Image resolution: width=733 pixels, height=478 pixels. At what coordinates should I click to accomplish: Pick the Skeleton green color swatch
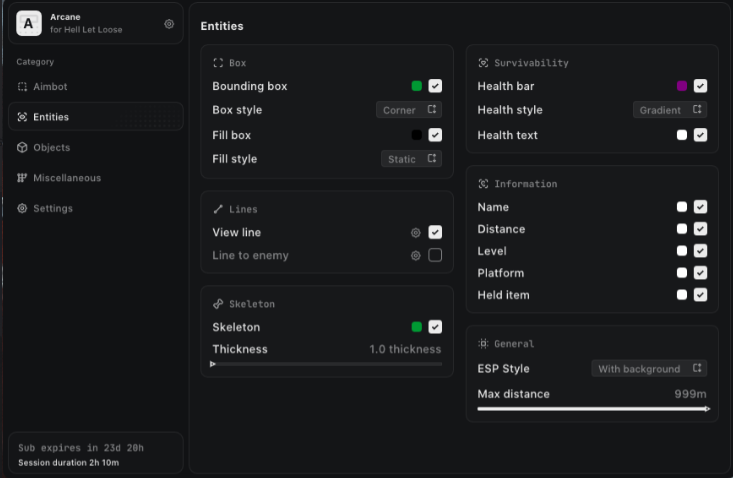[417, 327]
